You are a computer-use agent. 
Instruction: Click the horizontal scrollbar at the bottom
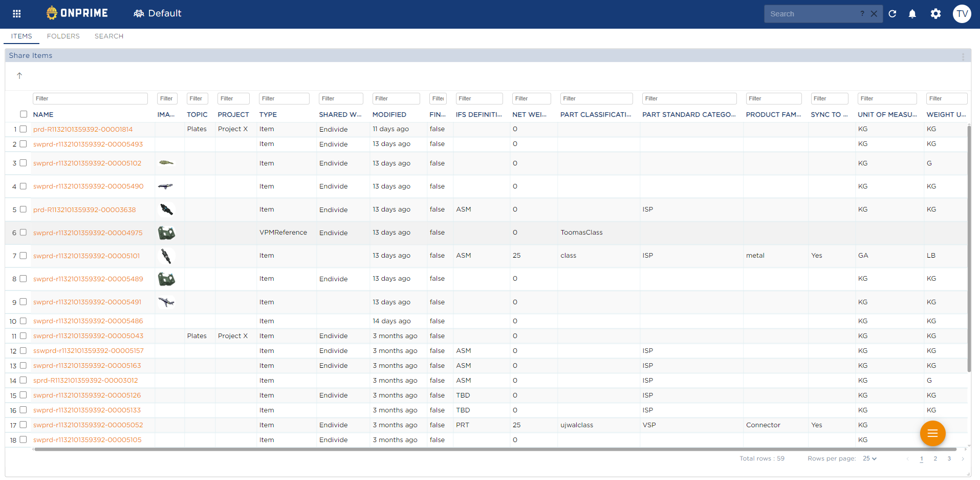317,450
